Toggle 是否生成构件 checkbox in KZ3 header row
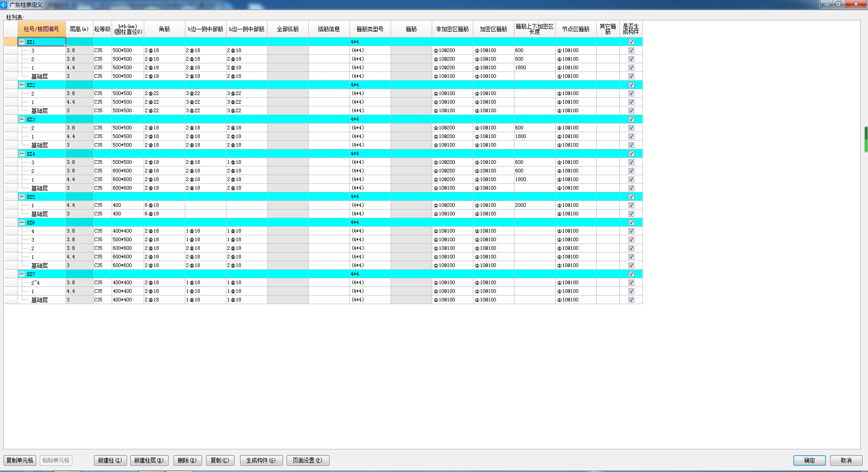The width and height of the screenshot is (868, 472). (x=631, y=119)
